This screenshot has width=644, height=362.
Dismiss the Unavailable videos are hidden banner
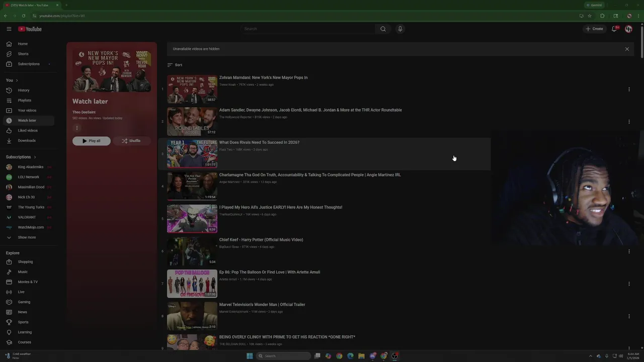point(627,49)
